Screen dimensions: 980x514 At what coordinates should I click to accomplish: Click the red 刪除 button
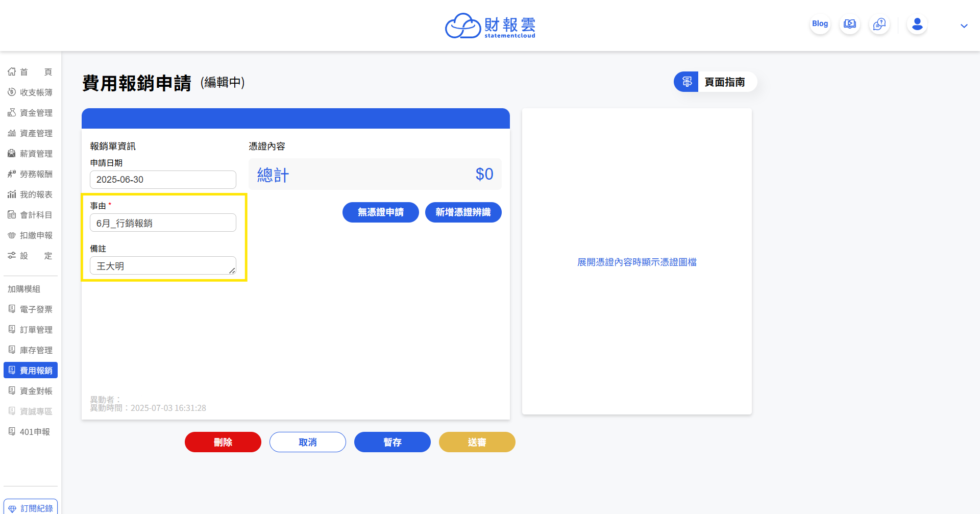[x=223, y=442]
